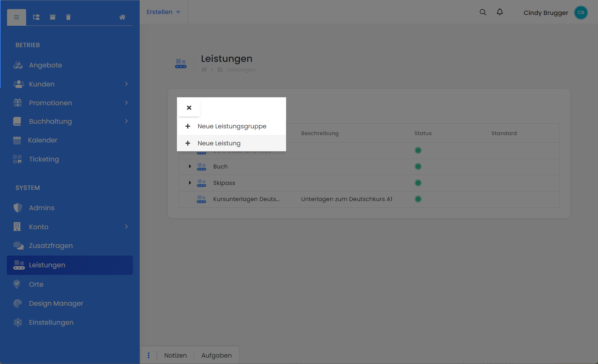598x364 pixels.
Task: Click the three-dots icon beside Notizen
Action: pos(148,355)
